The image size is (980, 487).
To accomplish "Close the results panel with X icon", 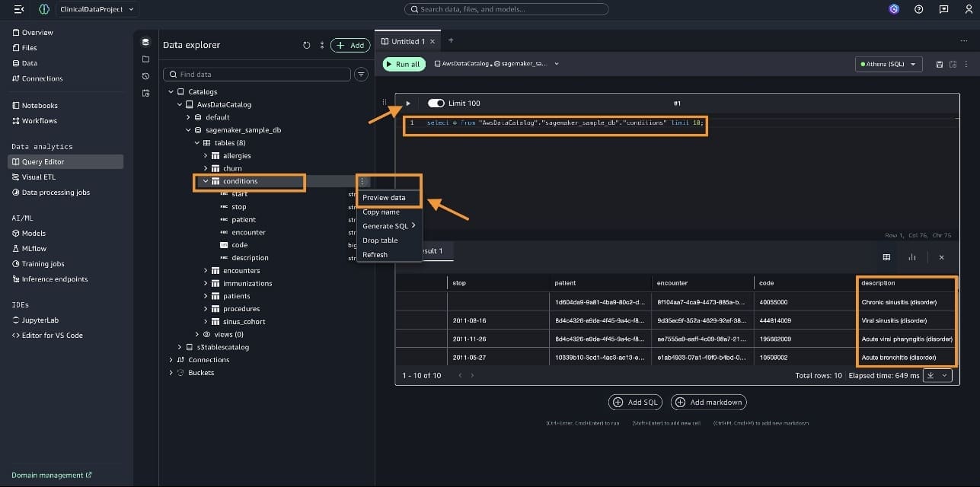I will pyautogui.click(x=941, y=257).
